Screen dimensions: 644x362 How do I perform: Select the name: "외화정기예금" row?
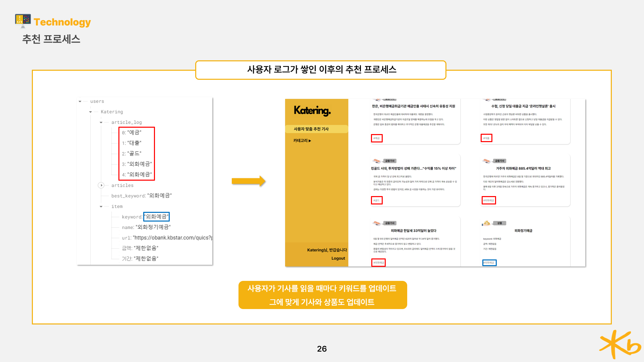pos(146,227)
